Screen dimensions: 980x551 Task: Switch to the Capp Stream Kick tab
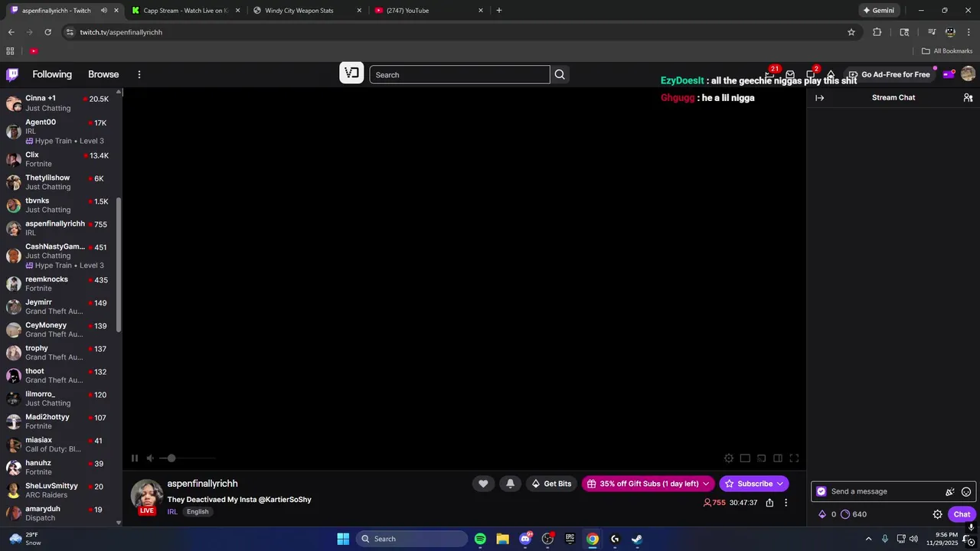click(x=186, y=11)
